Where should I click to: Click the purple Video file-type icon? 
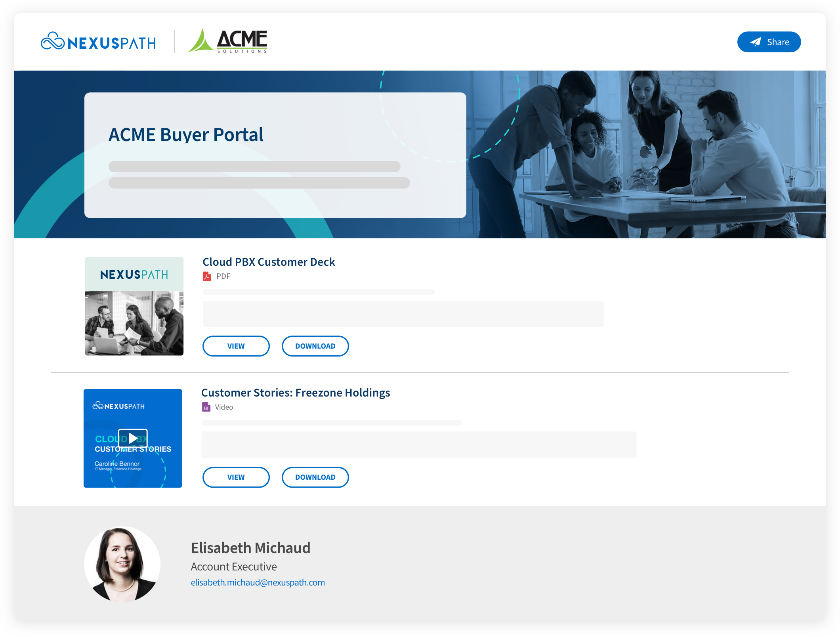[206, 407]
